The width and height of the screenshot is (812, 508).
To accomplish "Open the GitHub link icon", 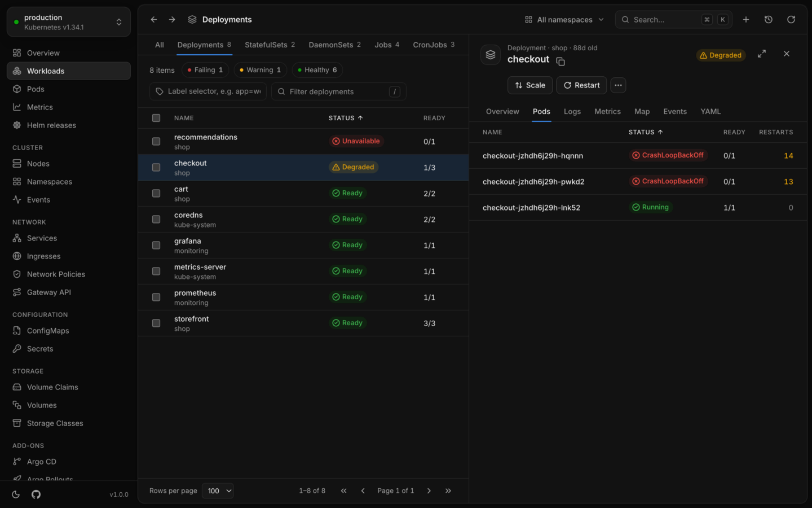I will 36,494.
